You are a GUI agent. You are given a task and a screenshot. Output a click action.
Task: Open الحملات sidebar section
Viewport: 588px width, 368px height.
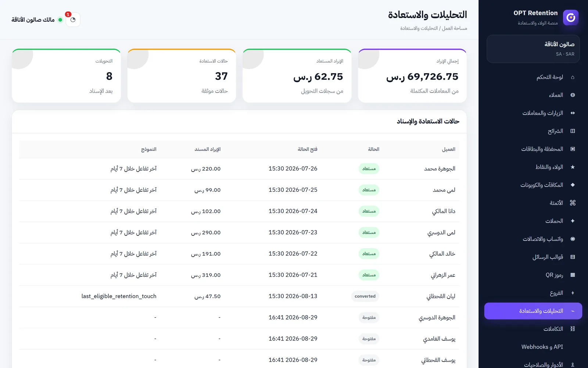pyautogui.click(x=533, y=221)
